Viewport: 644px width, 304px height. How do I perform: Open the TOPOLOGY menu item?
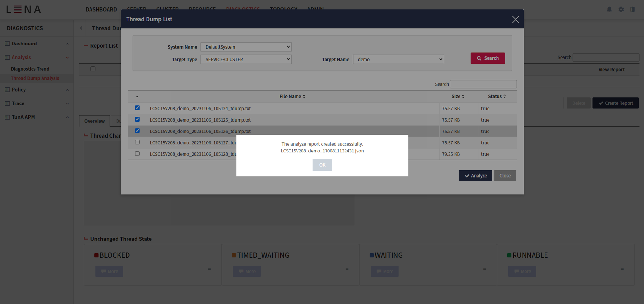point(283,9)
